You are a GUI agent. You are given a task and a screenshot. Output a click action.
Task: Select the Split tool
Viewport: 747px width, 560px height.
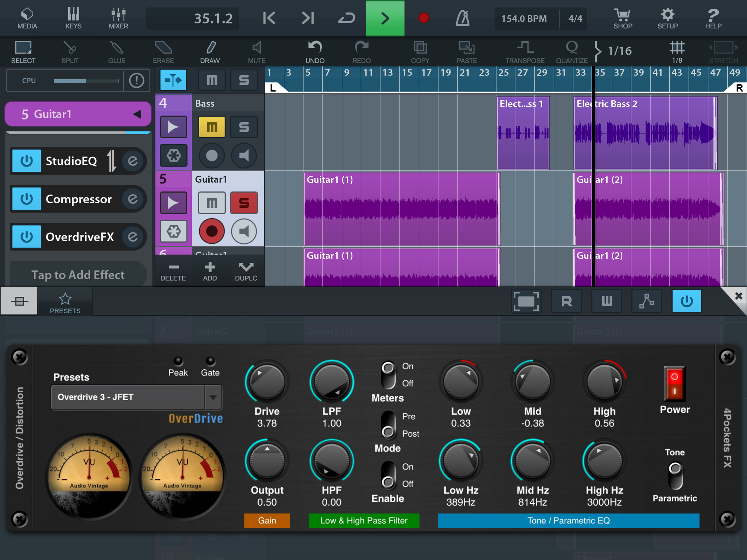[70, 52]
